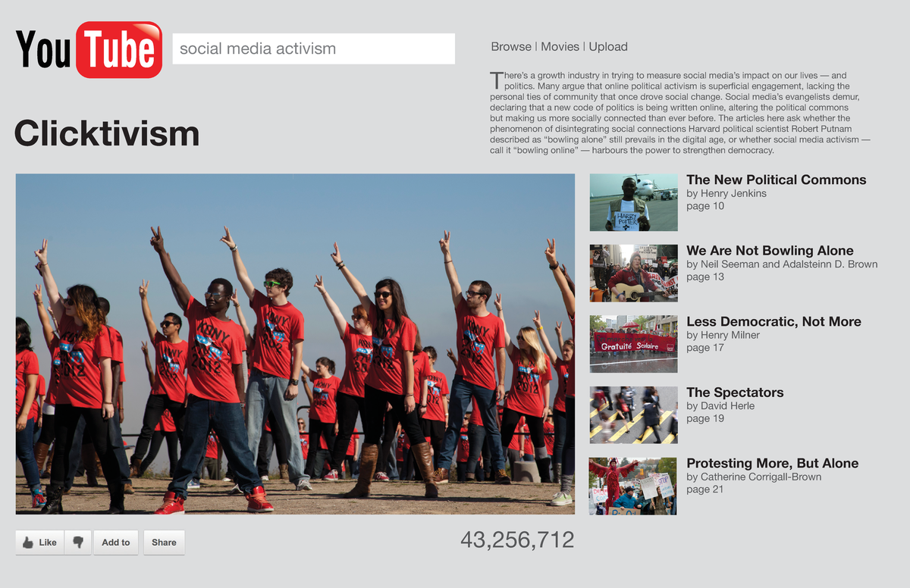Open the blurred crosswalk pedestrians thumbnail
The image size is (910, 588).
[x=633, y=414]
